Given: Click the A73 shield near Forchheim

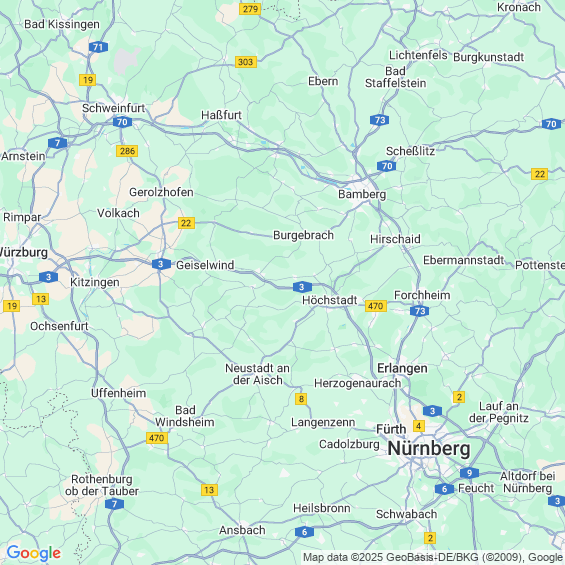Looking at the screenshot, I should (420, 311).
